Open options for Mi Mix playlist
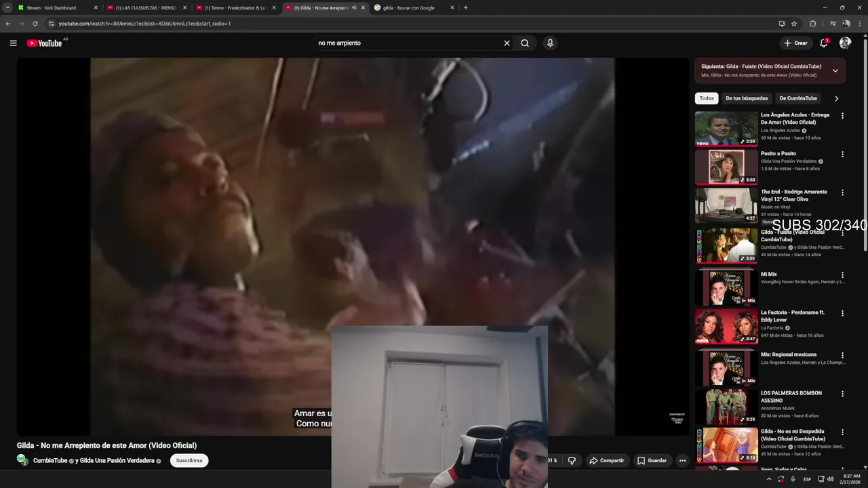The image size is (868, 488). tap(842, 275)
